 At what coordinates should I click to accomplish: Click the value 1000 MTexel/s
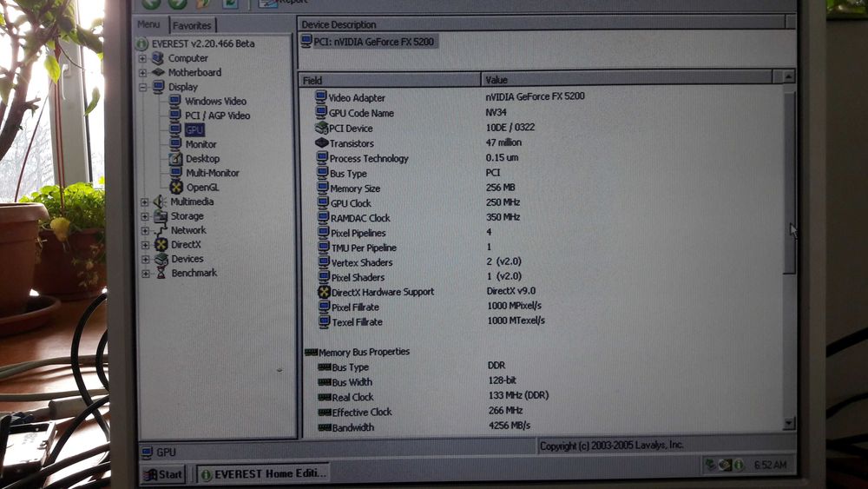[516, 320]
